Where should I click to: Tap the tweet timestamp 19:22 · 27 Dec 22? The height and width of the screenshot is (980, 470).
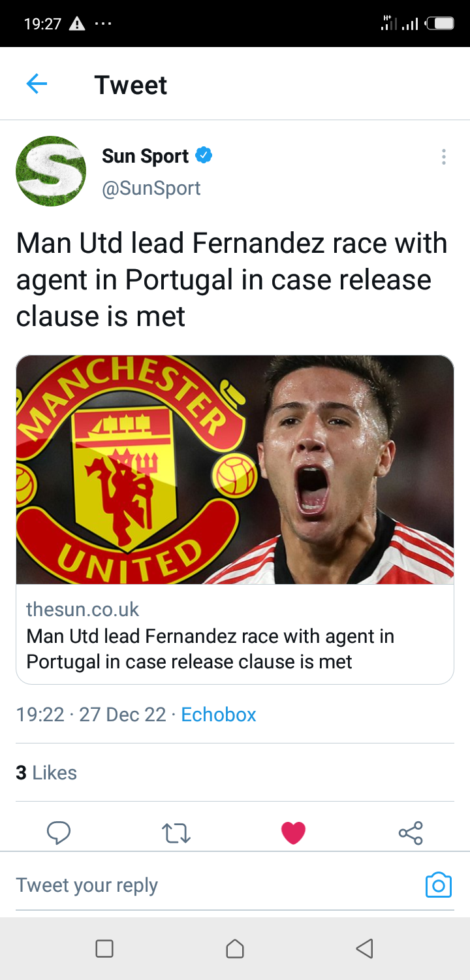pyautogui.click(x=91, y=714)
